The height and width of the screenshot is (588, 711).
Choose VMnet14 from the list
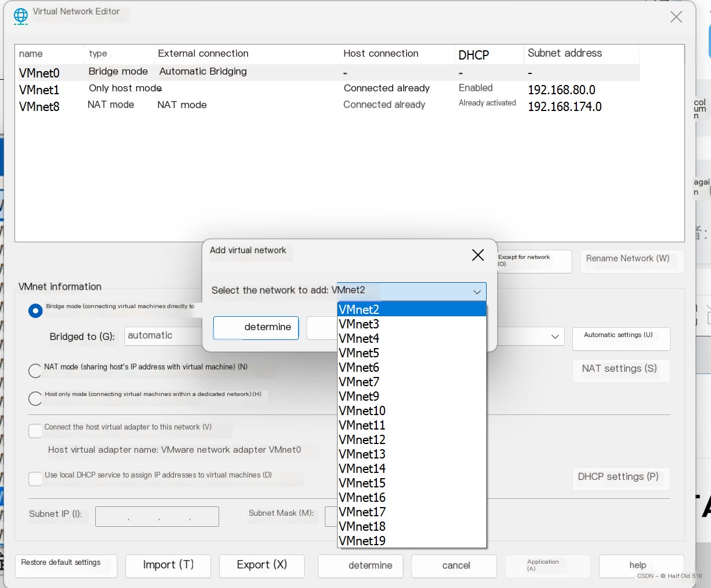(412, 468)
